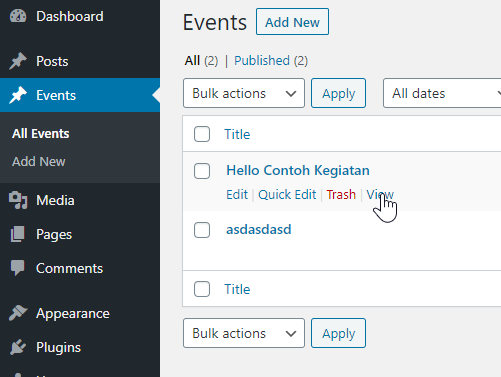This screenshot has height=377, width=501.
Task: Select All Events in sidebar submenu
Action: click(x=41, y=133)
